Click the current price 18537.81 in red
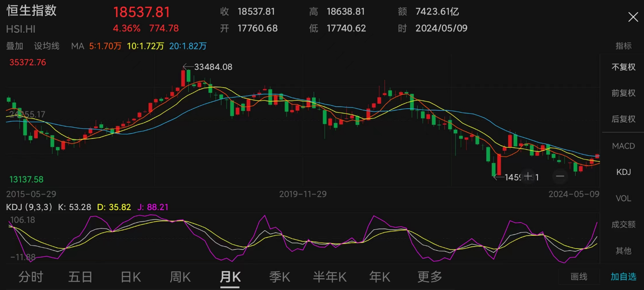This screenshot has width=644, height=290. (x=142, y=12)
